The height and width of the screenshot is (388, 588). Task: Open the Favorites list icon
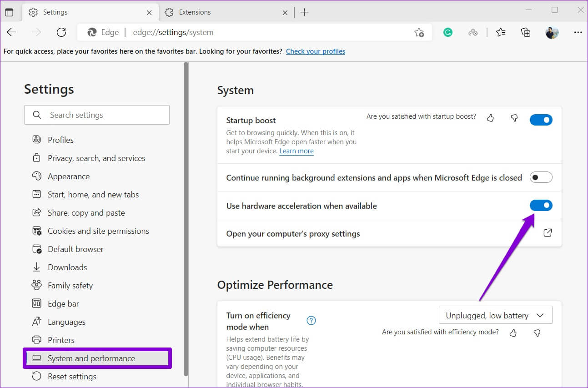point(501,32)
